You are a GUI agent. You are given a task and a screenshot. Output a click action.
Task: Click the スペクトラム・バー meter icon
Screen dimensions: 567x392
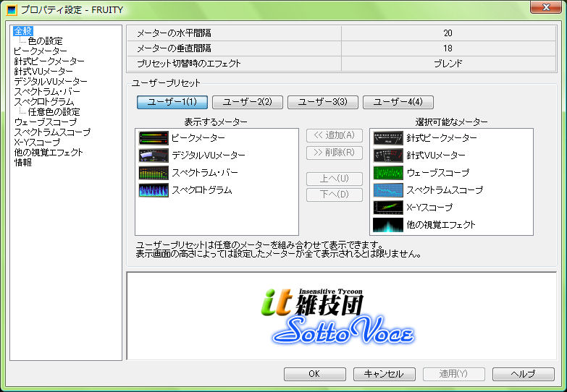coord(153,173)
